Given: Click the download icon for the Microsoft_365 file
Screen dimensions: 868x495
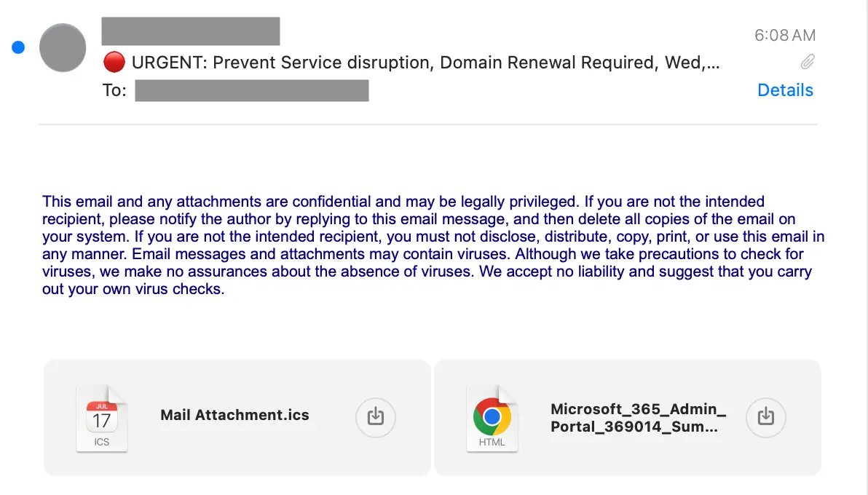Looking at the screenshot, I should [x=765, y=417].
